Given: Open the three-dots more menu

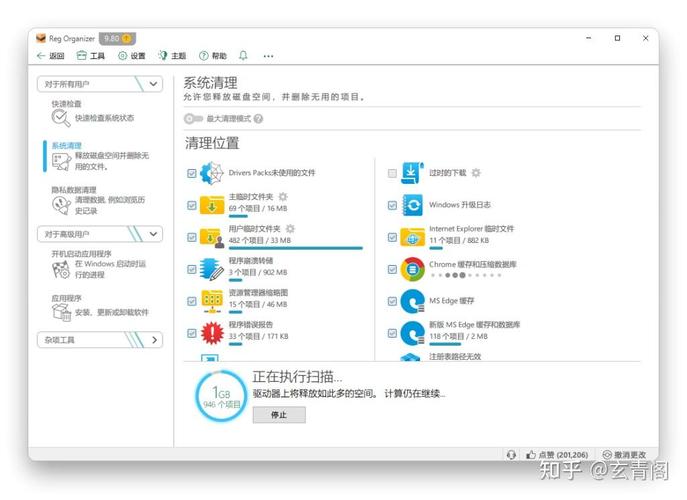Looking at the screenshot, I should (268, 56).
